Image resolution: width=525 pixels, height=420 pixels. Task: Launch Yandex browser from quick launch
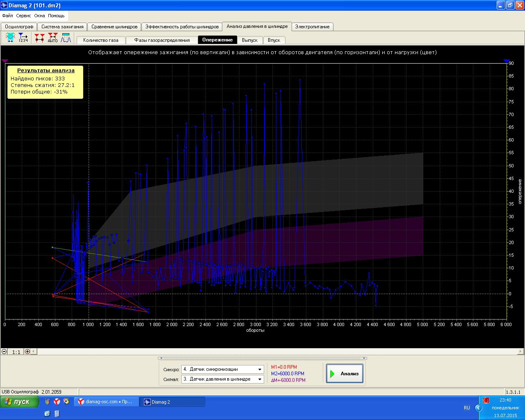pos(57,402)
